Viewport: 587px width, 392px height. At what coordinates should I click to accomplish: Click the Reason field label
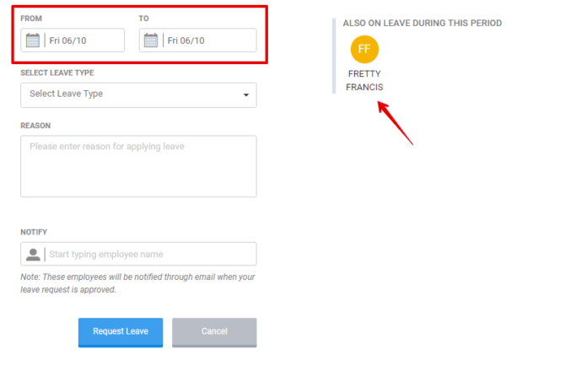click(x=35, y=126)
